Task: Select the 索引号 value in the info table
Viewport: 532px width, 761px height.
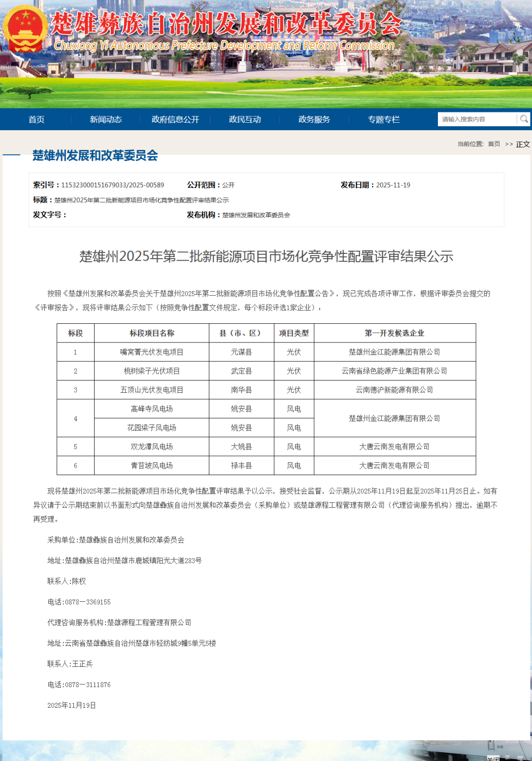Action: click(112, 185)
